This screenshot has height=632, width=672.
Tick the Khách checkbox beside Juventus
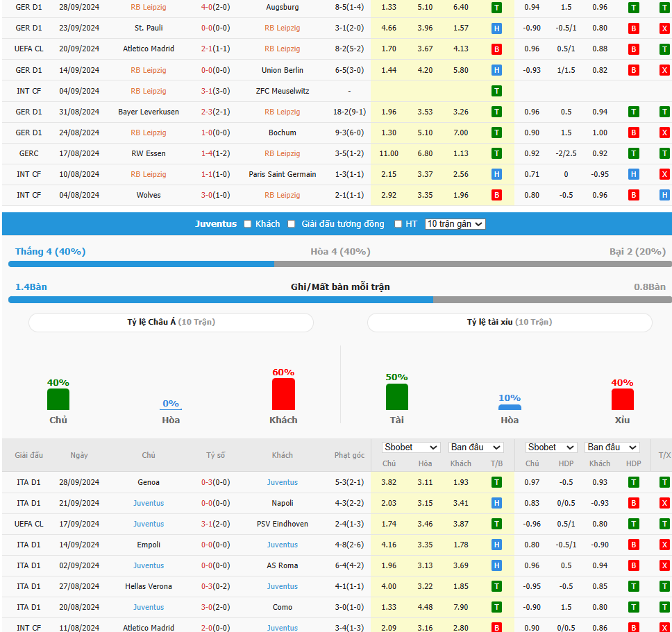[x=247, y=224]
